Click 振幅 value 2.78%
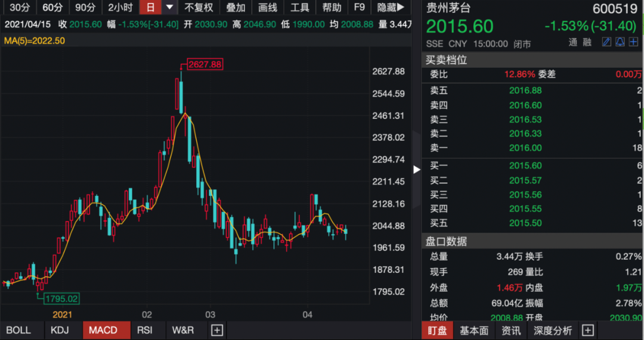This screenshot has height=340, width=644. 628,304
